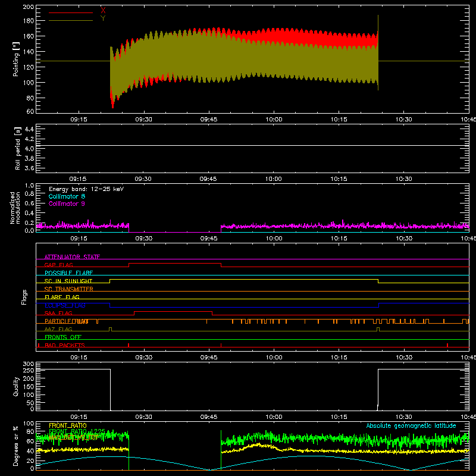Click the red X legend label
The height and width of the screenshot is (476, 476).
[x=103, y=10]
